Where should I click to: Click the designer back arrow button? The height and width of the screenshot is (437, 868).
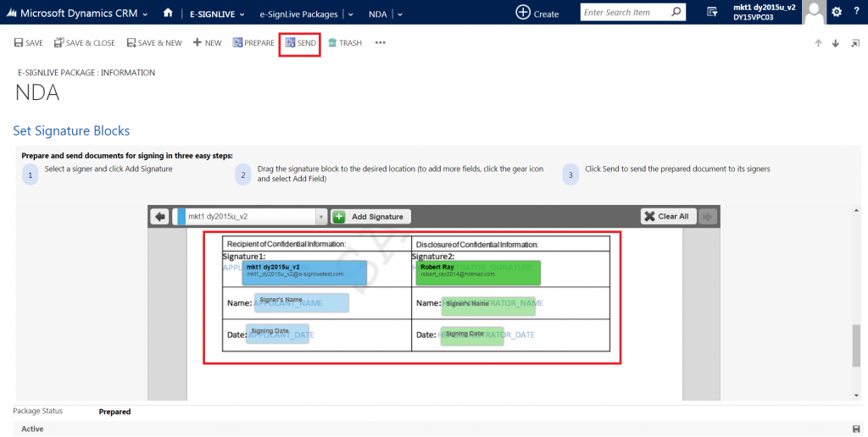coord(160,217)
